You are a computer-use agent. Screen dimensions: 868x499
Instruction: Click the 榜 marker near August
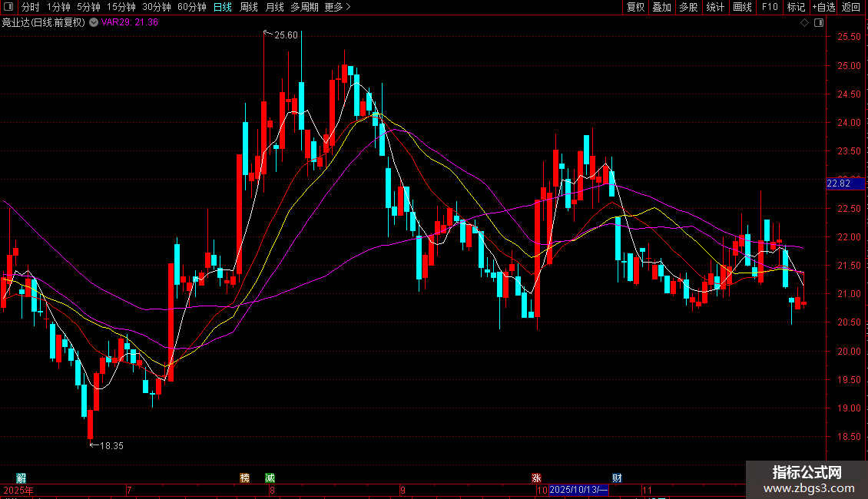click(x=245, y=478)
